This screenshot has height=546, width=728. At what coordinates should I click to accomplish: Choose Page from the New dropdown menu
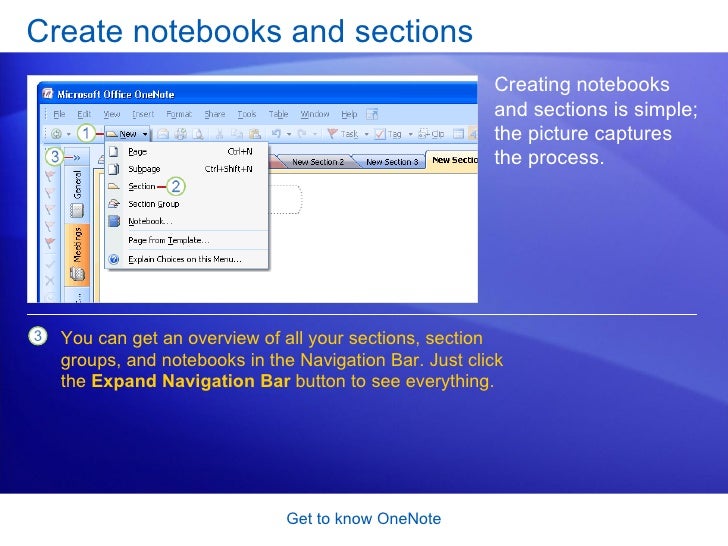pyautogui.click(x=187, y=151)
